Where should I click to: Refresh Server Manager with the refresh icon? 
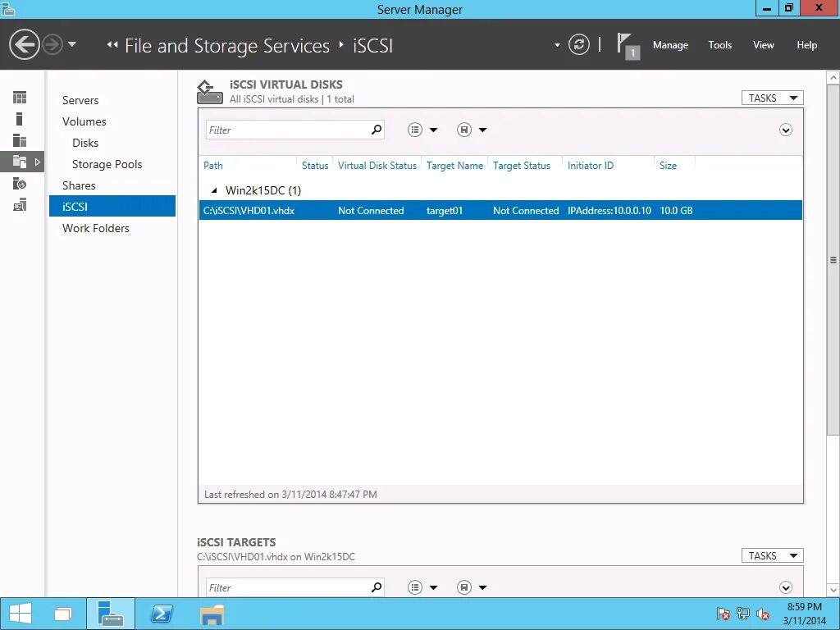pos(578,44)
